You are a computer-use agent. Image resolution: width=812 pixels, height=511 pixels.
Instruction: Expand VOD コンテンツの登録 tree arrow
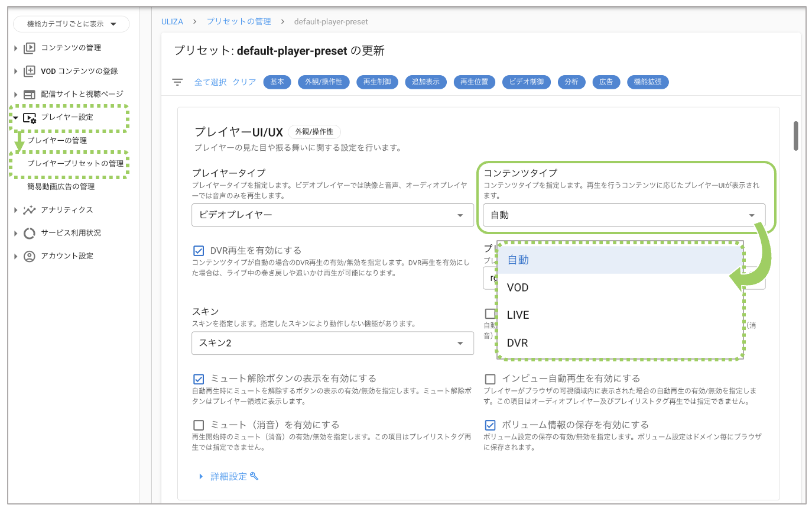[x=16, y=71]
